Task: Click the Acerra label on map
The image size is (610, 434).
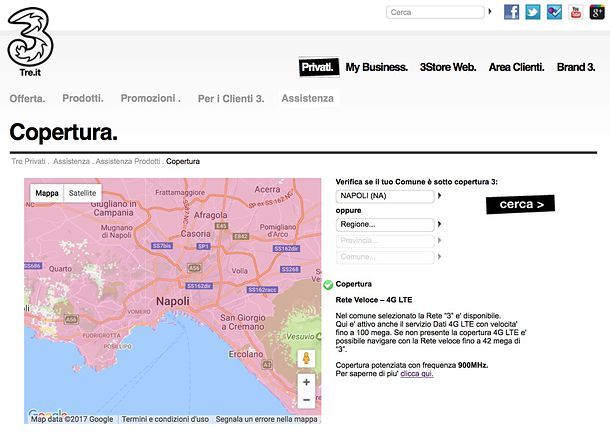Action: coord(267,189)
